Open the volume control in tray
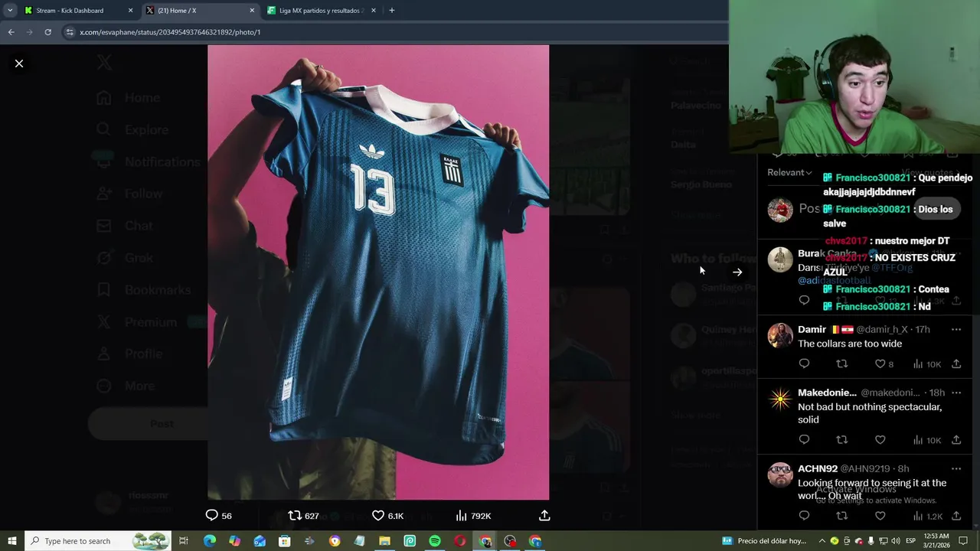 896,541
